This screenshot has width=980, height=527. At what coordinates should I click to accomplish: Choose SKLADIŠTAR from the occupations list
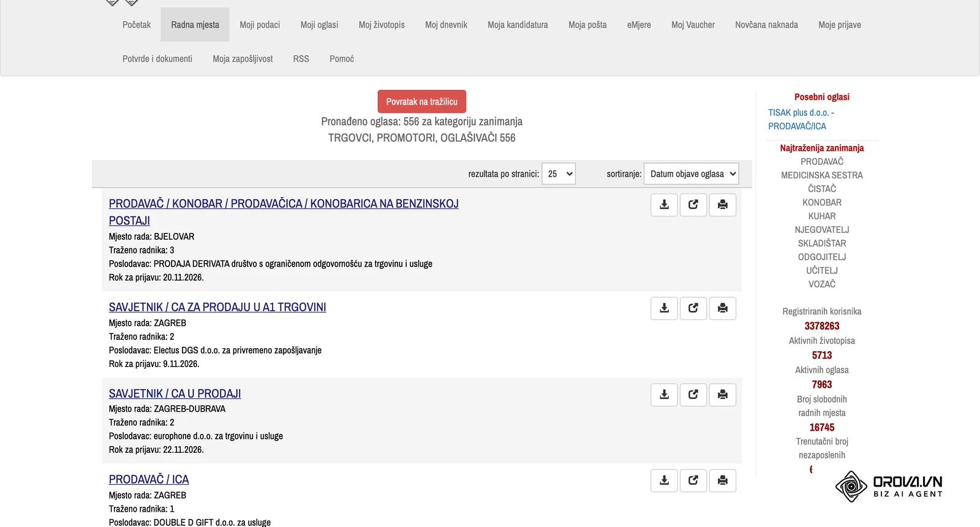tap(822, 243)
